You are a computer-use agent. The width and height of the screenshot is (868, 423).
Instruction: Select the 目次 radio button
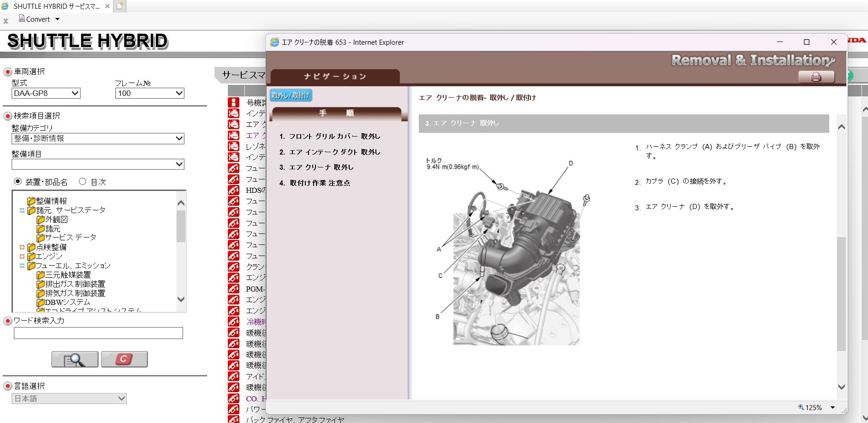coord(83,182)
